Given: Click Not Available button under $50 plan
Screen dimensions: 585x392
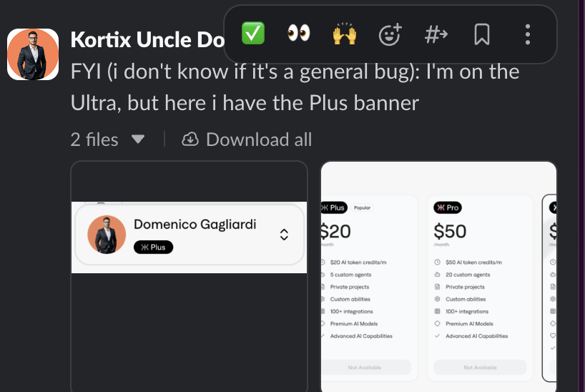Looking at the screenshot, I should coord(481,367).
